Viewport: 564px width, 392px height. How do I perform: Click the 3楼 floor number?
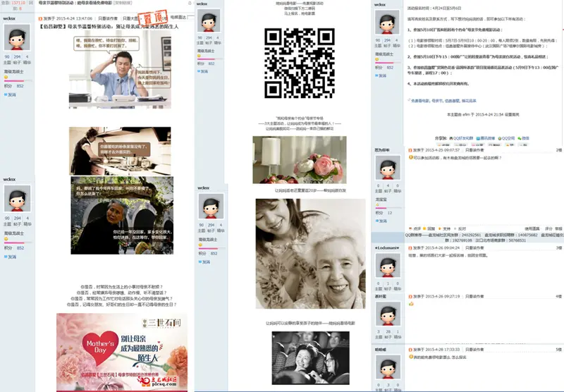coord(558,247)
